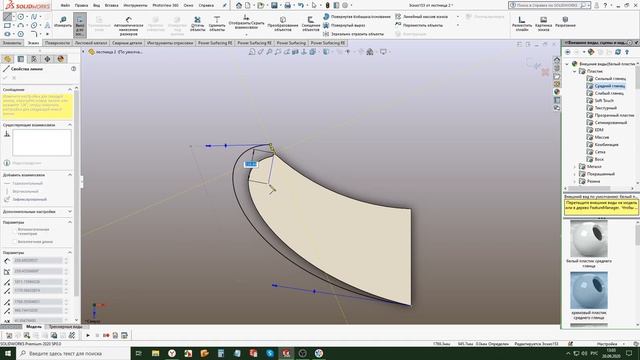640x360 pixels.
Task: Open Переместить объекты dropdown arrow
Action: 458,25
